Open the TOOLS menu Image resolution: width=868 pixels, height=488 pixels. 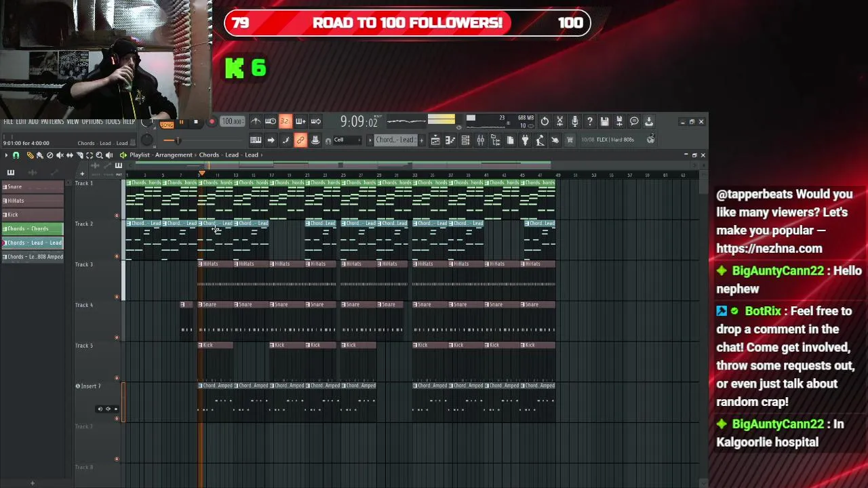pyautogui.click(x=113, y=122)
